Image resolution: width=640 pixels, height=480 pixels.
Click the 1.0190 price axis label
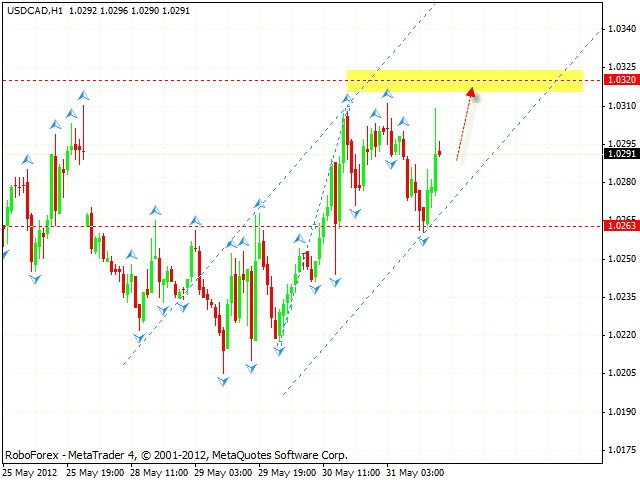click(622, 411)
